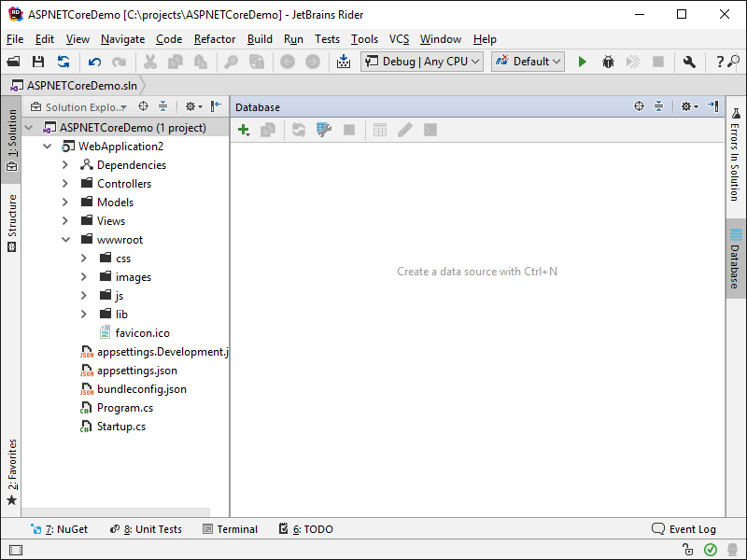747x560 pixels.
Task: Open Data Source Properties wrench icon
Action: click(324, 130)
